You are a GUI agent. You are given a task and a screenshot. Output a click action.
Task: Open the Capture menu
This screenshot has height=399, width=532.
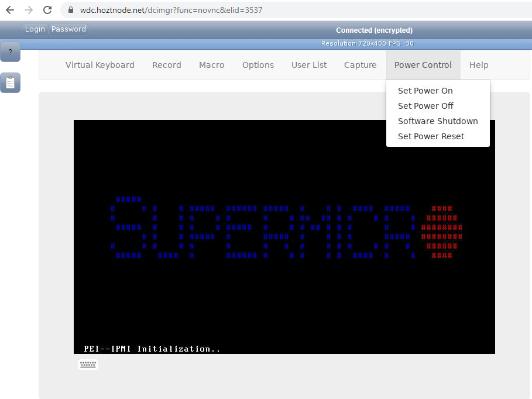(x=361, y=65)
